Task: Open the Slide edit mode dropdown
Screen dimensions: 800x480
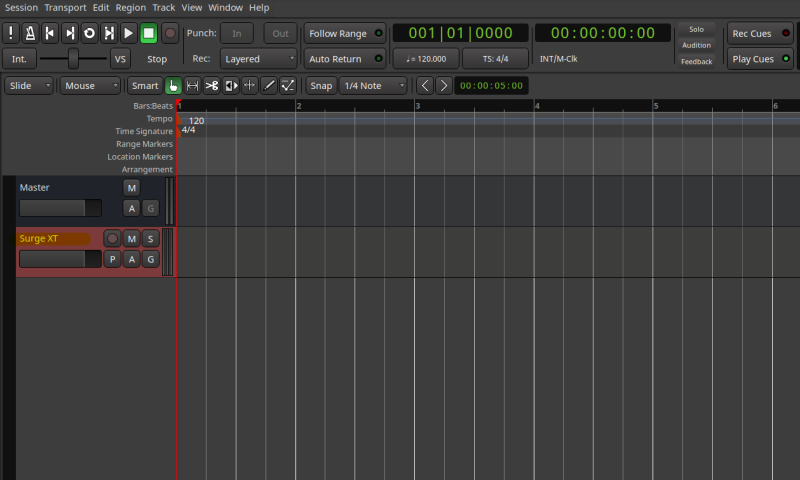Action: pos(29,86)
